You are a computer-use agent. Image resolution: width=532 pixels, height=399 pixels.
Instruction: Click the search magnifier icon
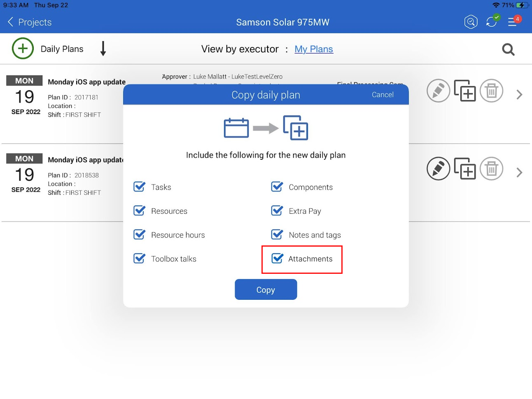(508, 49)
